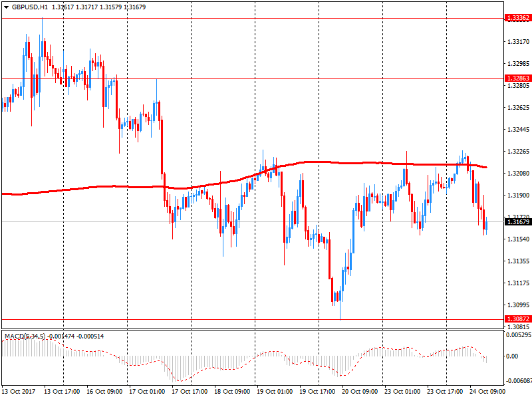
Task: Click the 16 Oct 09:00 time label
Action: pos(104,392)
